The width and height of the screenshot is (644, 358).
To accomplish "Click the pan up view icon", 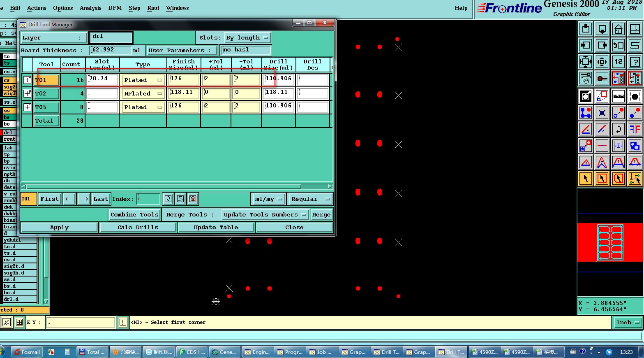I will 586,29.
